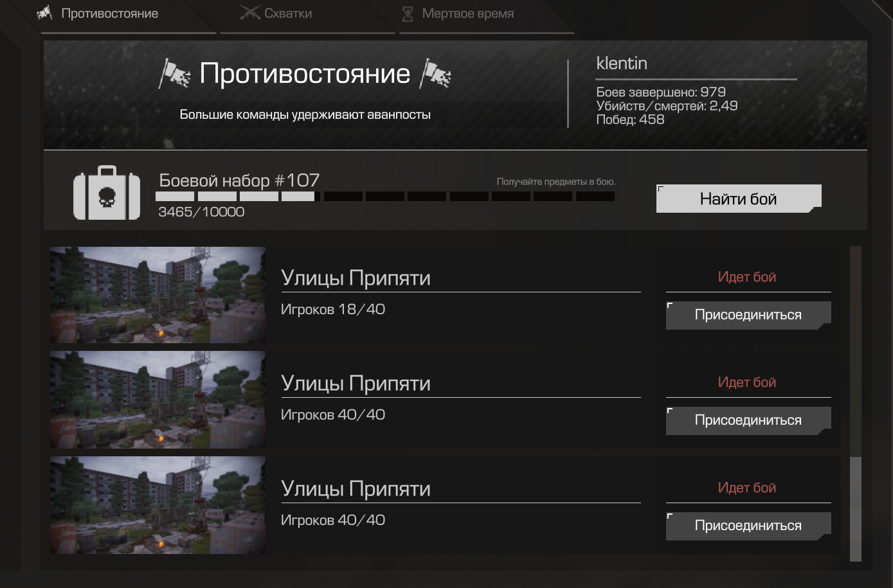This screenshot has width=893, height=588.
Task: Click the crossed swords icon beside Схватки
Action: coord(249,13)
